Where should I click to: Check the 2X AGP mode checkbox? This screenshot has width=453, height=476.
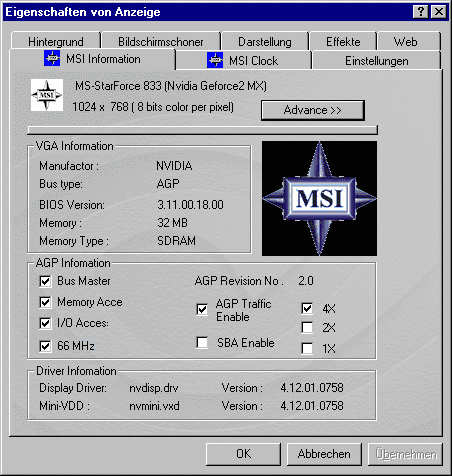(x=307, y=328)
